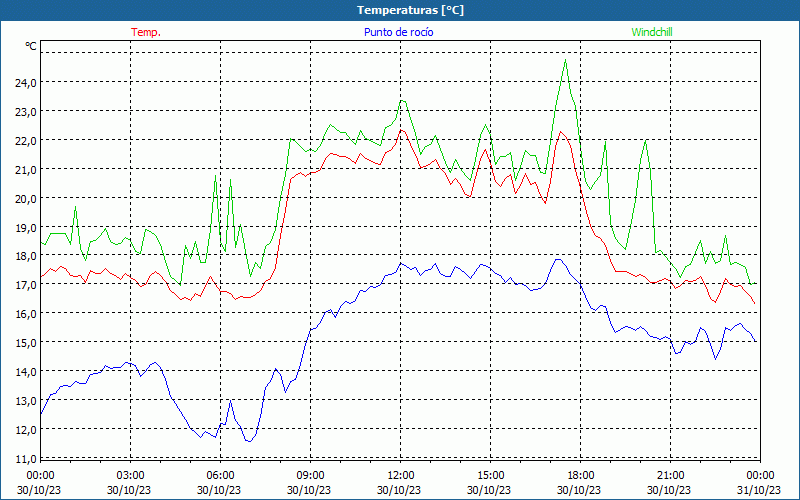Screen dimensions: 800x500
Task: Click the 15:00 time axis label
Action: coord(490,476)
